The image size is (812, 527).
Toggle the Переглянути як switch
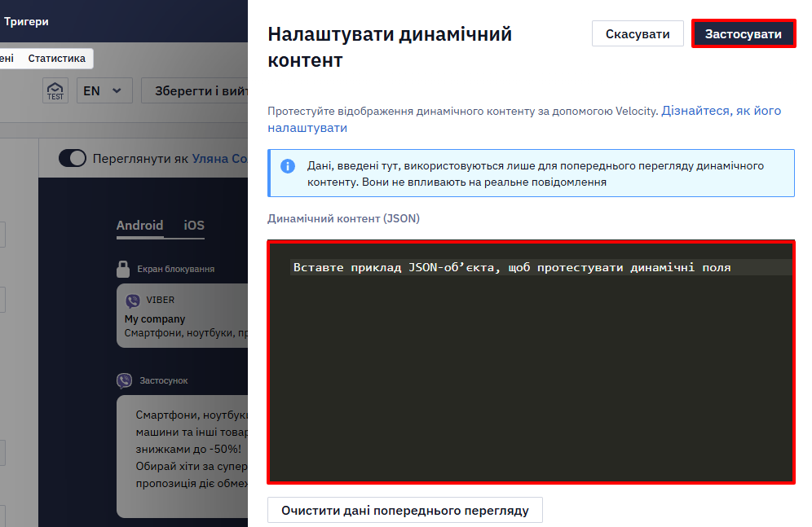pos(73,158)
